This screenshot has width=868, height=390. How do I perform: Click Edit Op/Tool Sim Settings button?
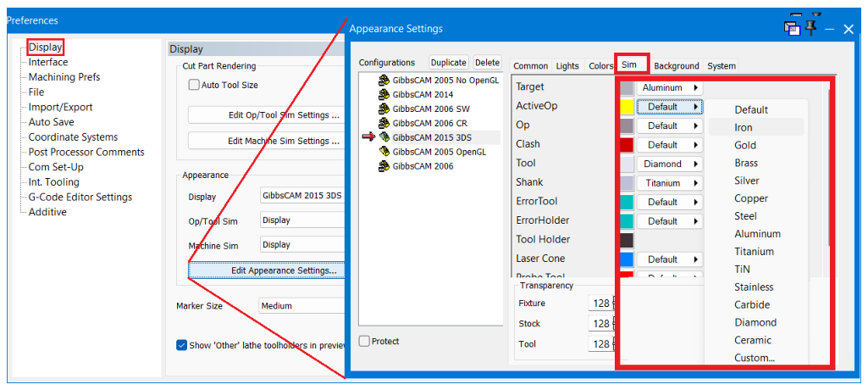coord(266,115)
